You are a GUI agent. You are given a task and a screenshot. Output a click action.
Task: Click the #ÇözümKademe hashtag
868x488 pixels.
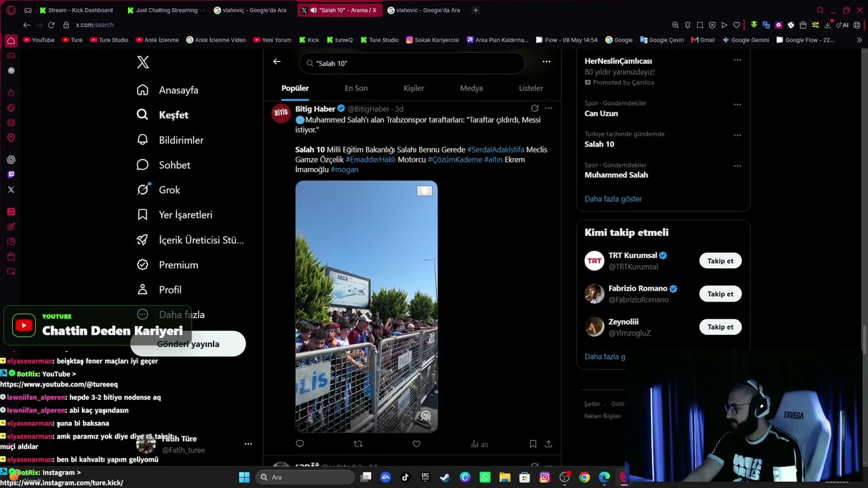coord(454,160)
